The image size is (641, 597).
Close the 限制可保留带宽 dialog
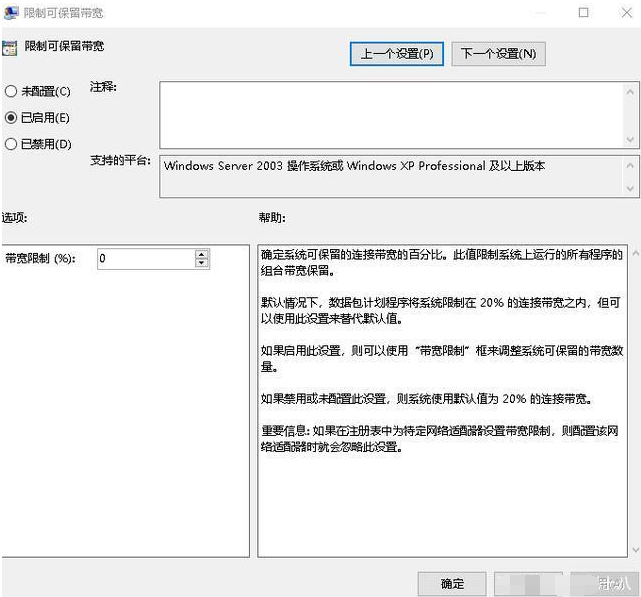coord(626,13)
